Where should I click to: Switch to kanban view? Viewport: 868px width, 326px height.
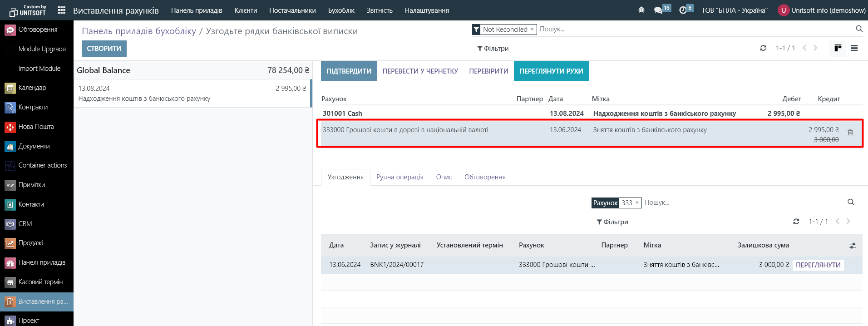[838, 48]
